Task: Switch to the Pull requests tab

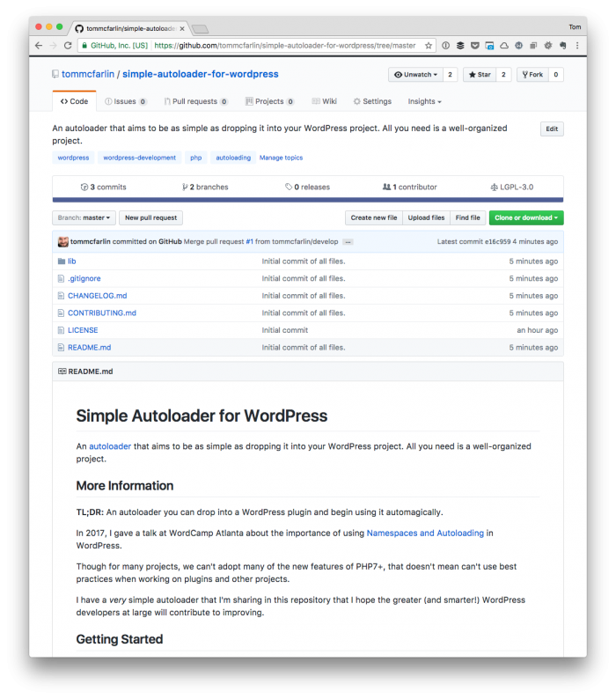Action: (195, 101)
